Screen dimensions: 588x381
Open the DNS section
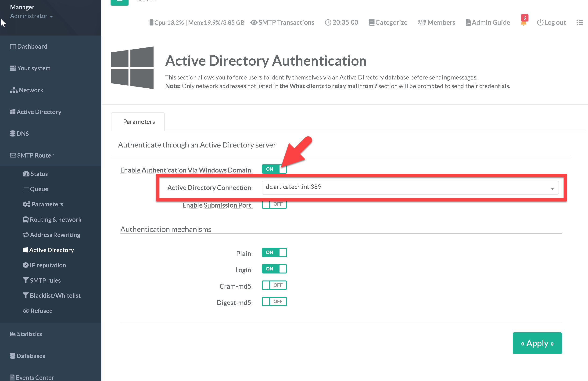pyautogui.click(x=22, y=133)
